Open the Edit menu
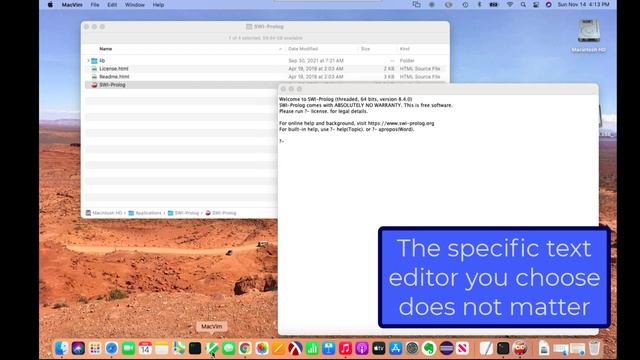640x360 pixels. 112,5
